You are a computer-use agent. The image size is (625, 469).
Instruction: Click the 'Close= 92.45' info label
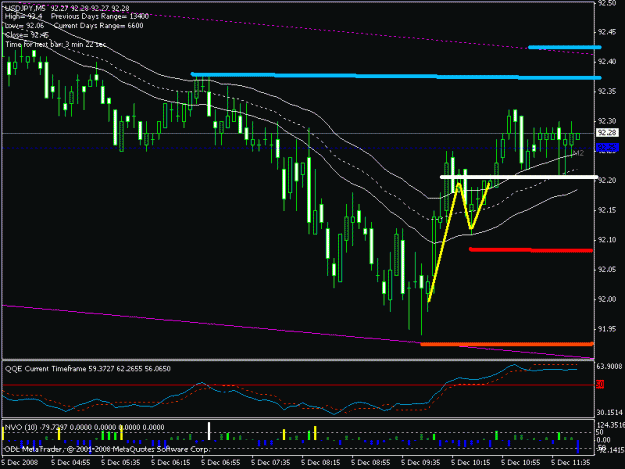tap(27, 35)
